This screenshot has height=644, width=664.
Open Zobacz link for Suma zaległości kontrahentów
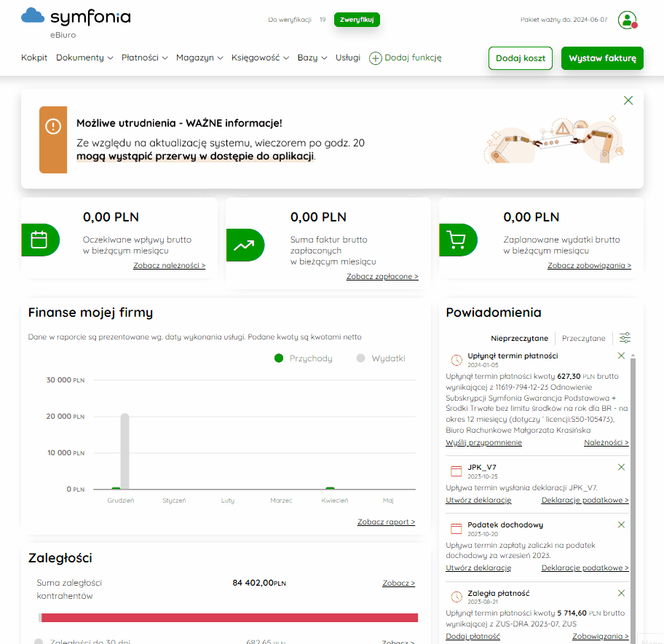point(398,584)
